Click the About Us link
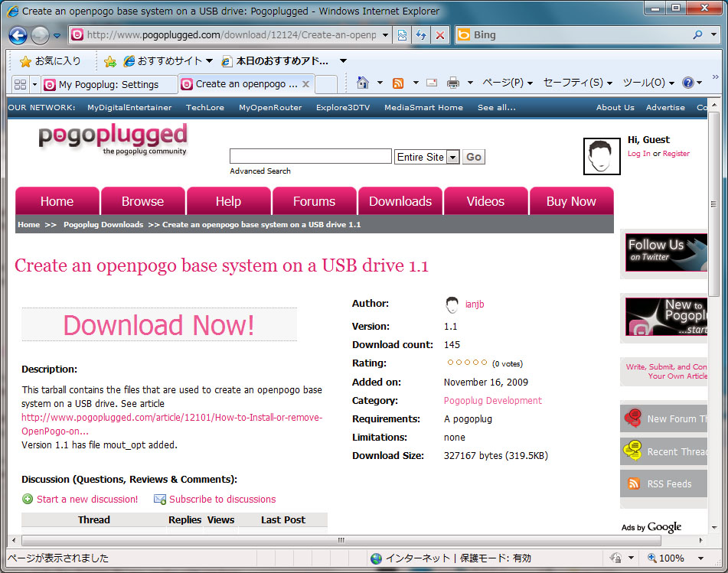The height and width of the screenshot is (573, 728). 615,107
